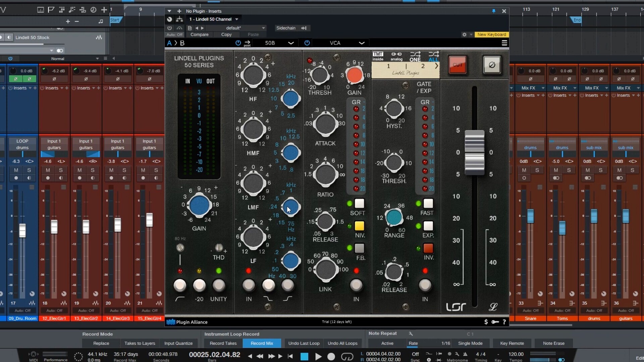Viewport: 644px width, 362px height.
Task: Click the randomize ONE icon
Action: [x=415, y=56]
